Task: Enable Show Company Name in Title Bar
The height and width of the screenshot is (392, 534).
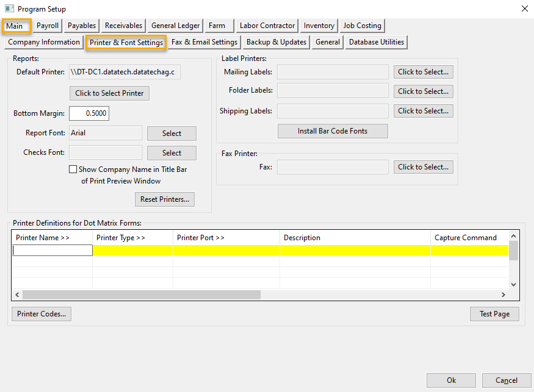Action: 73,169
